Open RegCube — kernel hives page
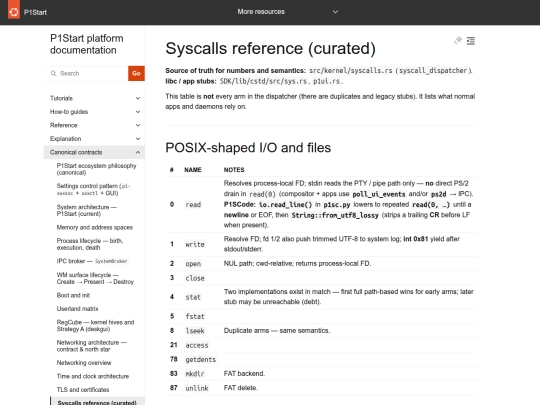 95,326
